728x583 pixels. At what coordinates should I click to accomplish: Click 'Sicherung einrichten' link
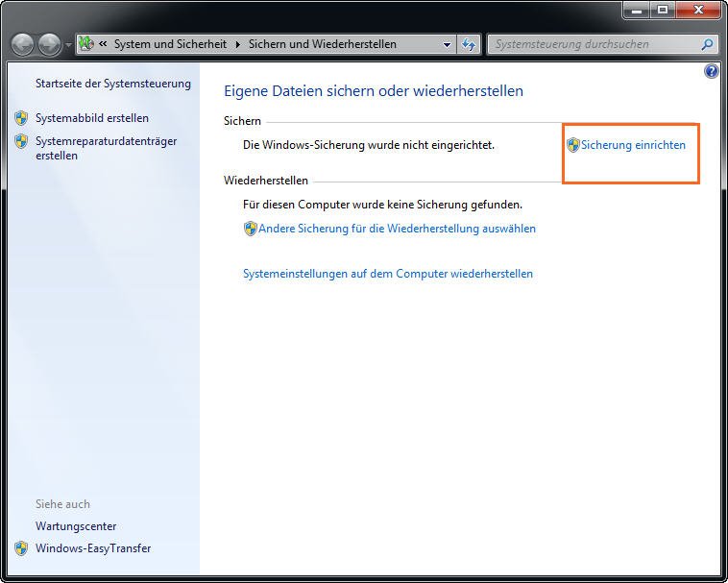point(633,145)
